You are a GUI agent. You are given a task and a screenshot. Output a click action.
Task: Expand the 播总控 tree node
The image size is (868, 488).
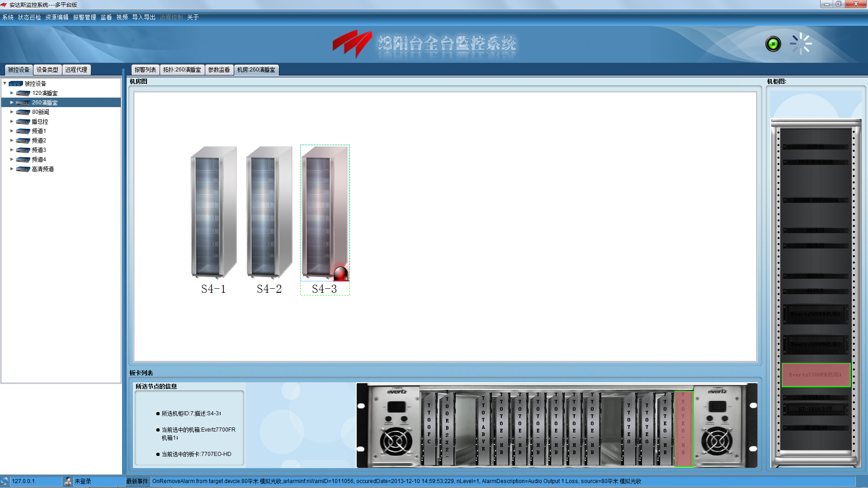[x=12, y=122]
